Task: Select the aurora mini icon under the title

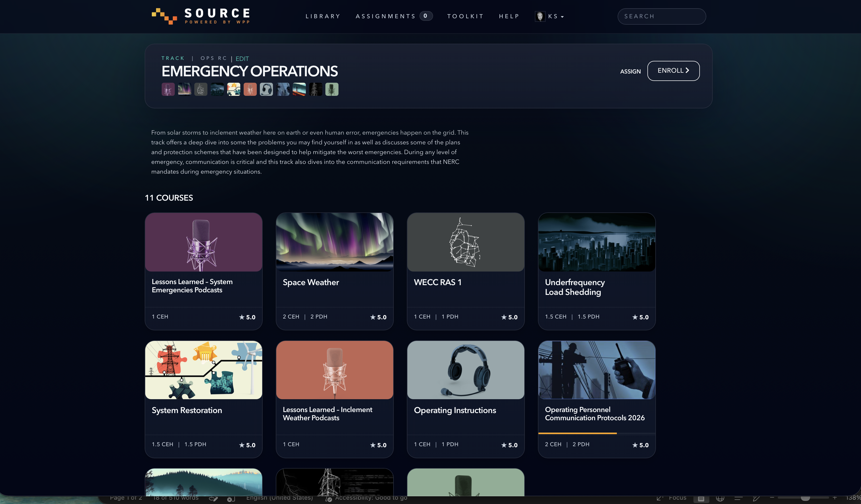Action: 185,89
